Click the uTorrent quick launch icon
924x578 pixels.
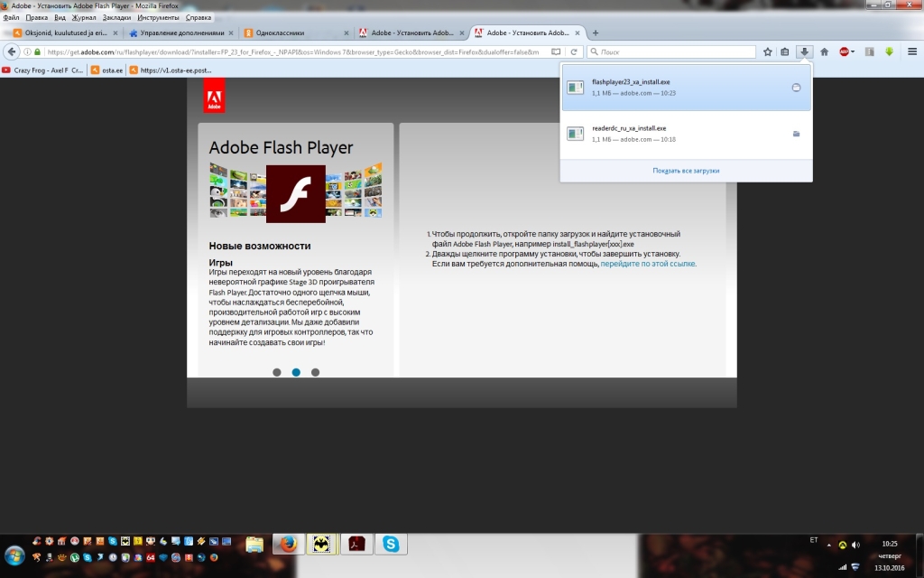(x=75, y=557)
